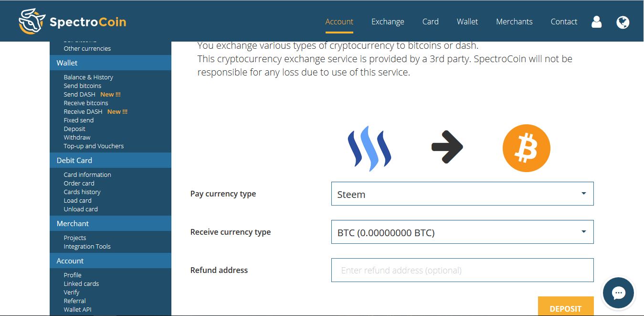Open the Send DASH sidebar link
644x316 pixels.
(x=80, y=94)
